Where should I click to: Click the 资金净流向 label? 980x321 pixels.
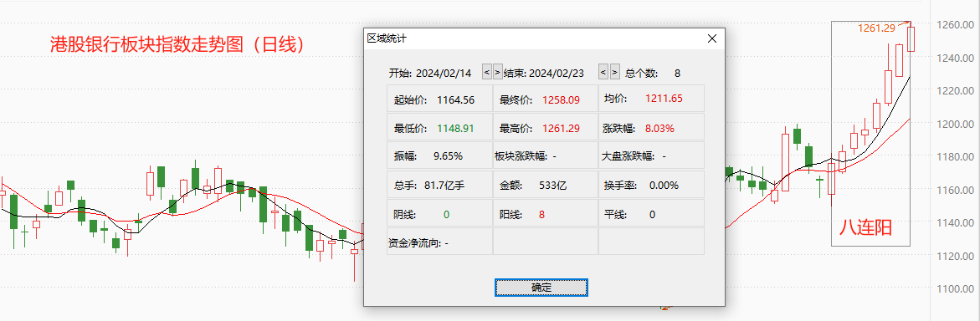[x=416, y=243]
